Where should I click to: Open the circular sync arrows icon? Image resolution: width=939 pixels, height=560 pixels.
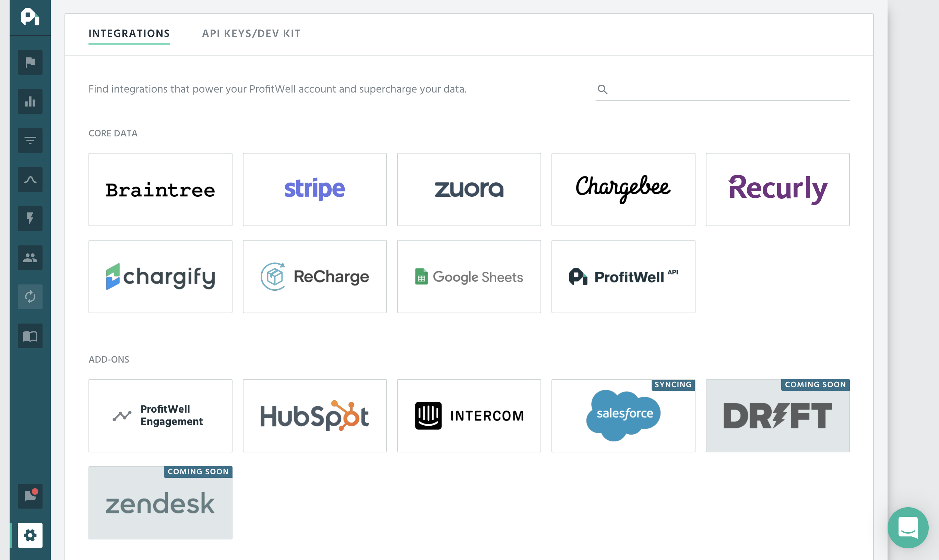pyautogui.click(x=30, y=296)
